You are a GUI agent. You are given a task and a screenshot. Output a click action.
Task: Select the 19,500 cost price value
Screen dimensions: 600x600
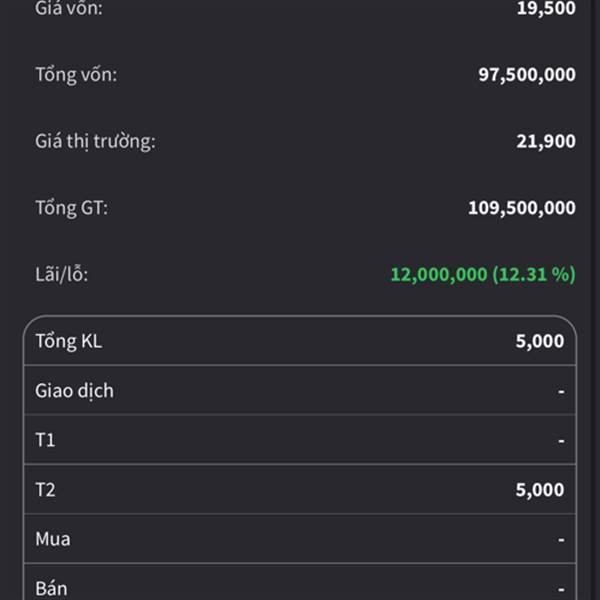click(x=546, y=8)
